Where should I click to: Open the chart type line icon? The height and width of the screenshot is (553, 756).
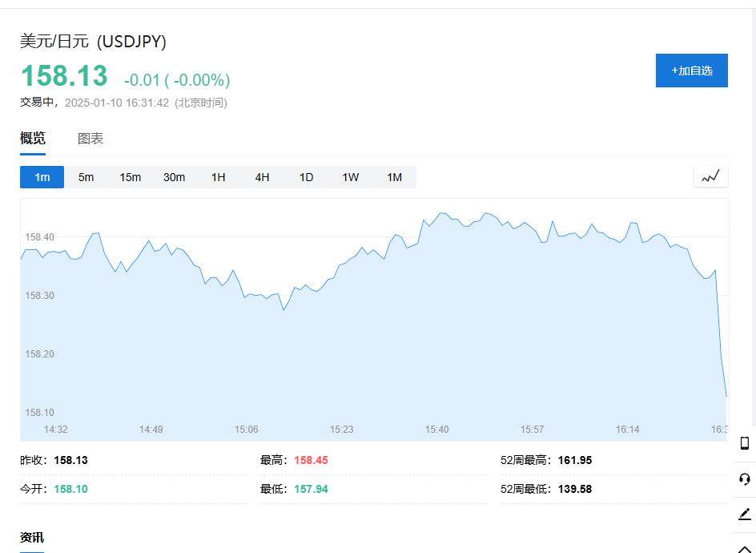(710, 176)
